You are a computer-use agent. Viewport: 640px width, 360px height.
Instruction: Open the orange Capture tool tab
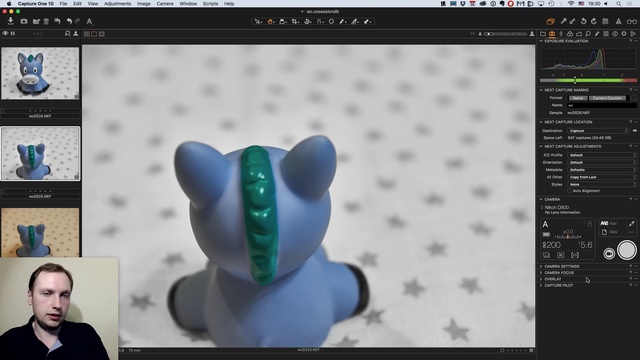(x=552, y=34)
